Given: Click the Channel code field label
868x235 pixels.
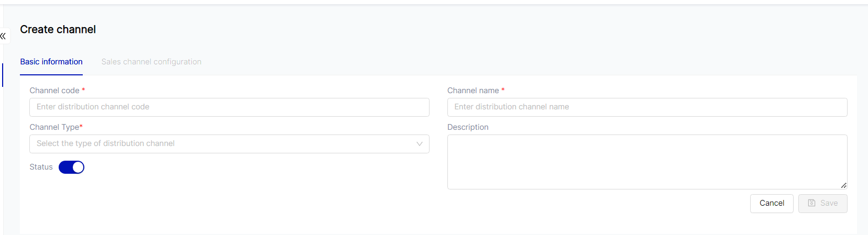Looking at the screenshot, I should 54,91.
